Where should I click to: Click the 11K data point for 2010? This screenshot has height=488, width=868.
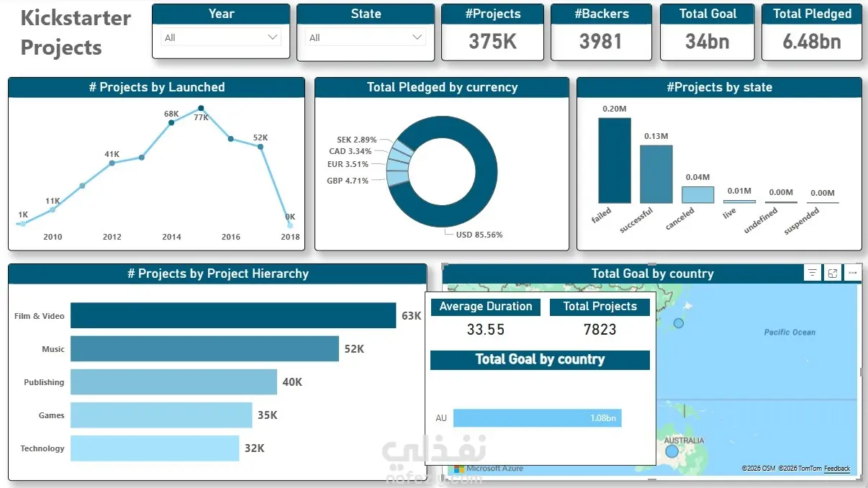(x=53, y=209)
